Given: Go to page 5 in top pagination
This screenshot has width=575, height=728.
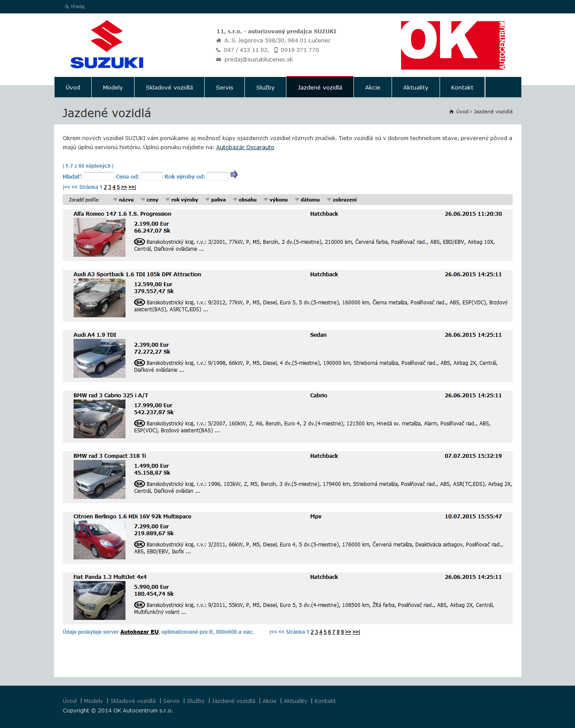Looking at the screenshot, I should point(118,187).
